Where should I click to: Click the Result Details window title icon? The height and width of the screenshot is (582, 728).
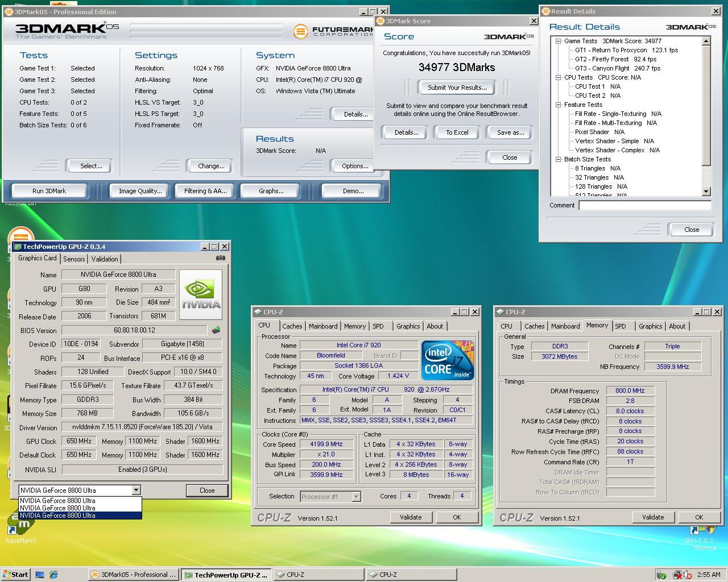tap(545, 11)
